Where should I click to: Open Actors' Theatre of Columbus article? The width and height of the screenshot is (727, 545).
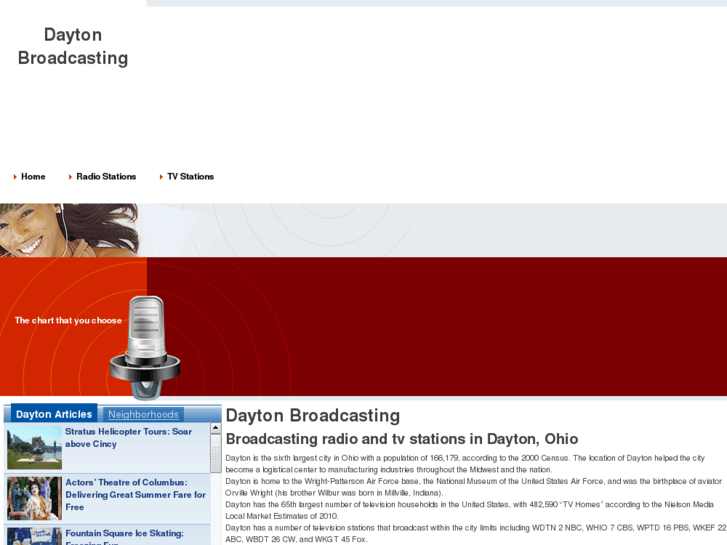[135, 495]
